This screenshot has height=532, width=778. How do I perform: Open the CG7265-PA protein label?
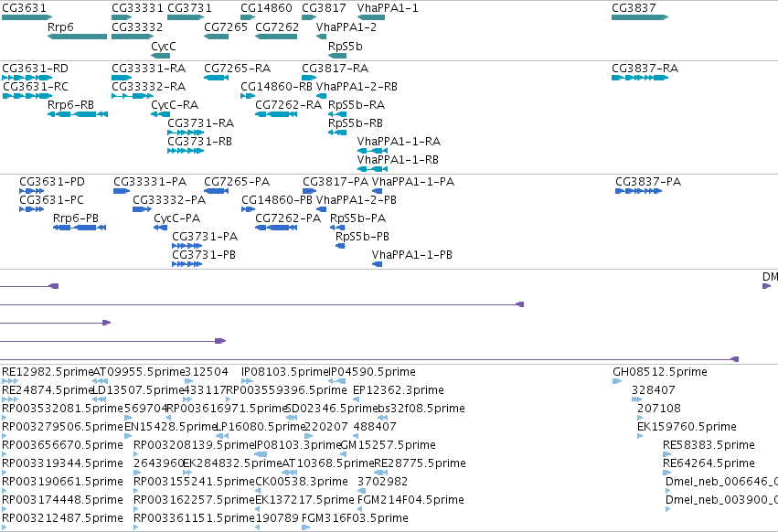tap(237, 182)
